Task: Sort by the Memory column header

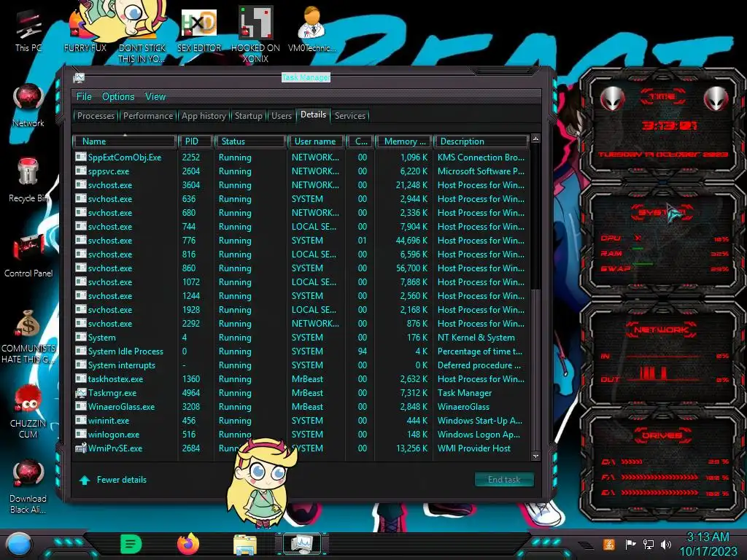Action: coord(404,141)
